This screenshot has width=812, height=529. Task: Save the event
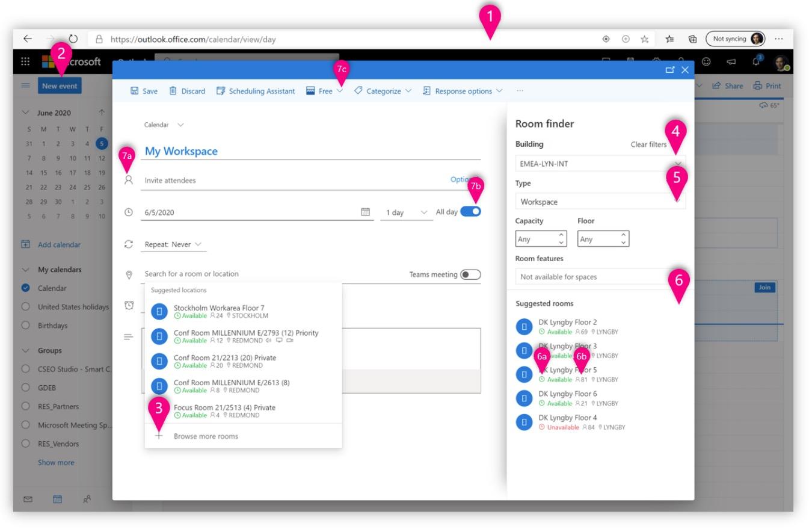click(x=144, y=91)
